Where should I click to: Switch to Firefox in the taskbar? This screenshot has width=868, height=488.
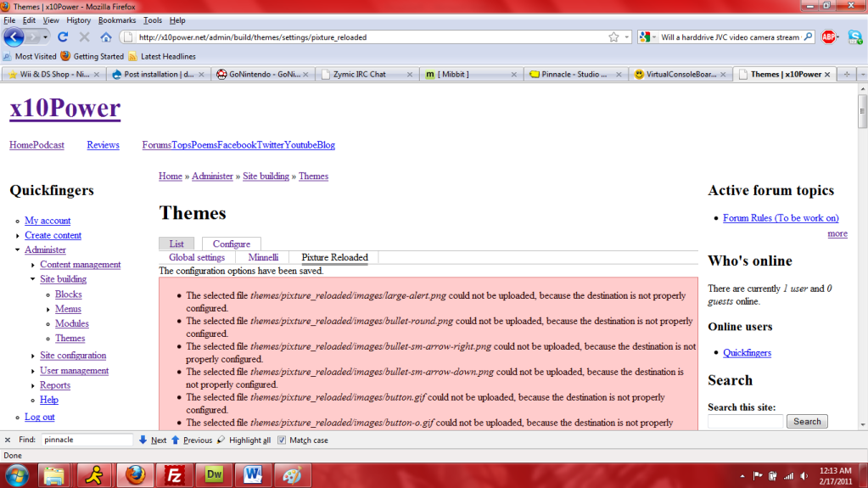[x=135, y=476]
